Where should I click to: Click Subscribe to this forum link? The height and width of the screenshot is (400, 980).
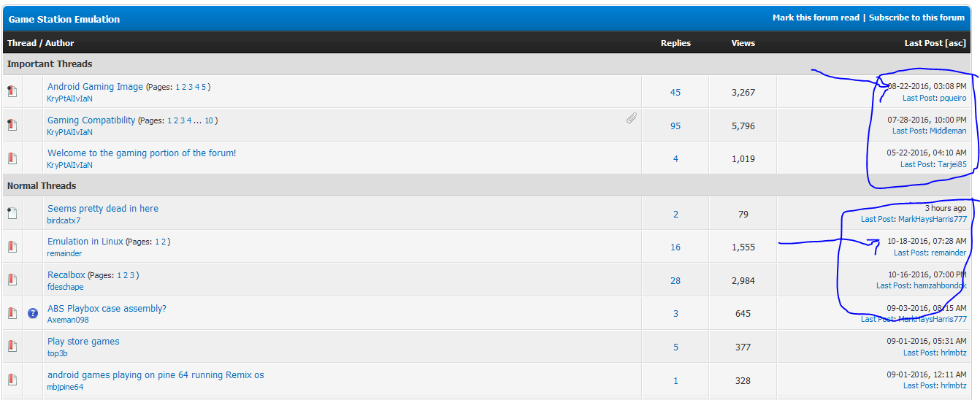[x=916, y=18]
